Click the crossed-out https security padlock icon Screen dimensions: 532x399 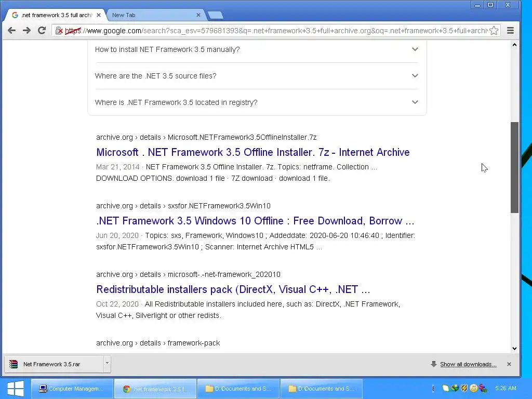[59, 31]
